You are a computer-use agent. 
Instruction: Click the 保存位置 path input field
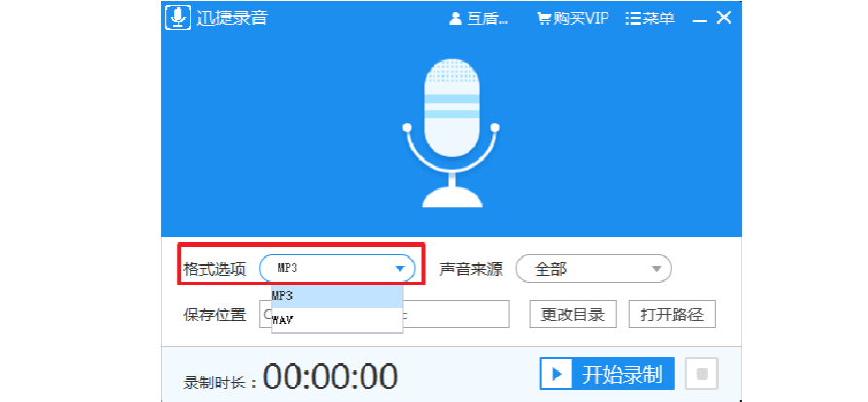click(457, 315)
